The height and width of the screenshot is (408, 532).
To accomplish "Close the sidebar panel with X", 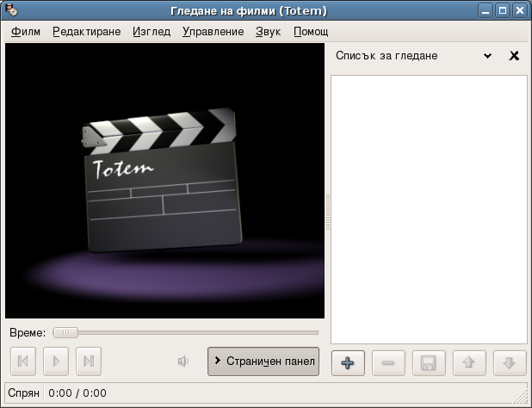I will 515,56.
